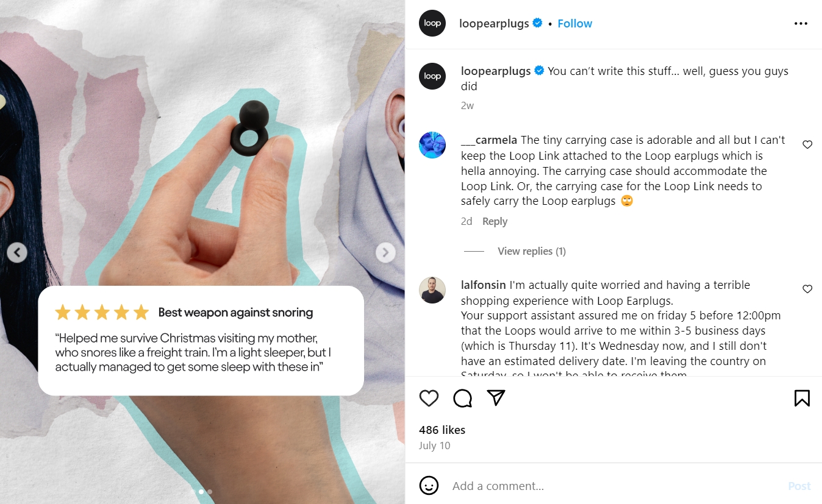Open the three-dot more options menu
Screen dimensions: 822x504
tap(801, 24)
